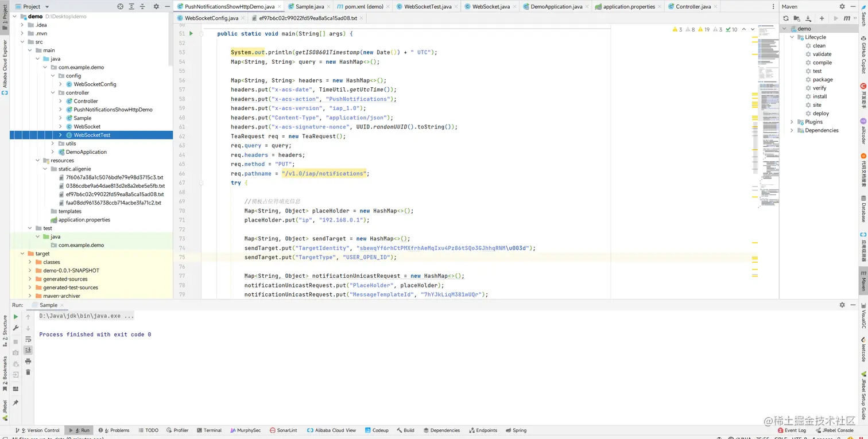Open 9: Version Control tool window
This screenshot has height=439, width=868.
click(x=37, y=430)
